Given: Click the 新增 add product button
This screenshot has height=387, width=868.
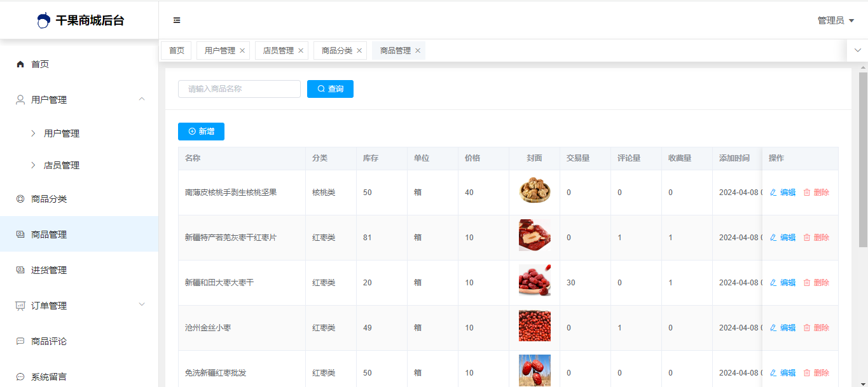Looking at the screenshot, I should [201, 132].
